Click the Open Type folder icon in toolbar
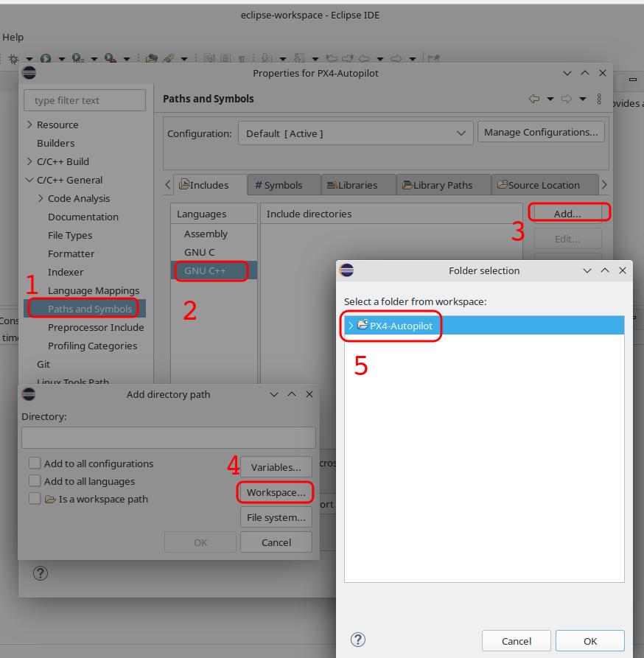The width and height of the screenshot is (644, 658). (152, 58)
